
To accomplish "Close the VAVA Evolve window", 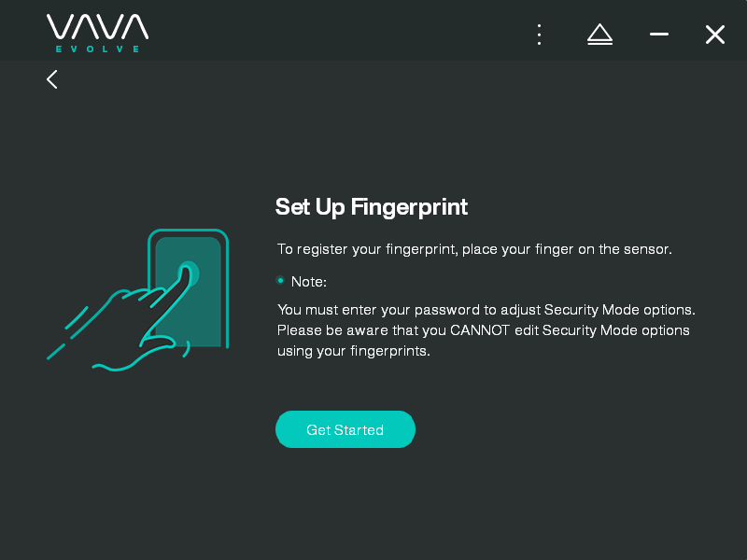I will (x=715, y=35).
